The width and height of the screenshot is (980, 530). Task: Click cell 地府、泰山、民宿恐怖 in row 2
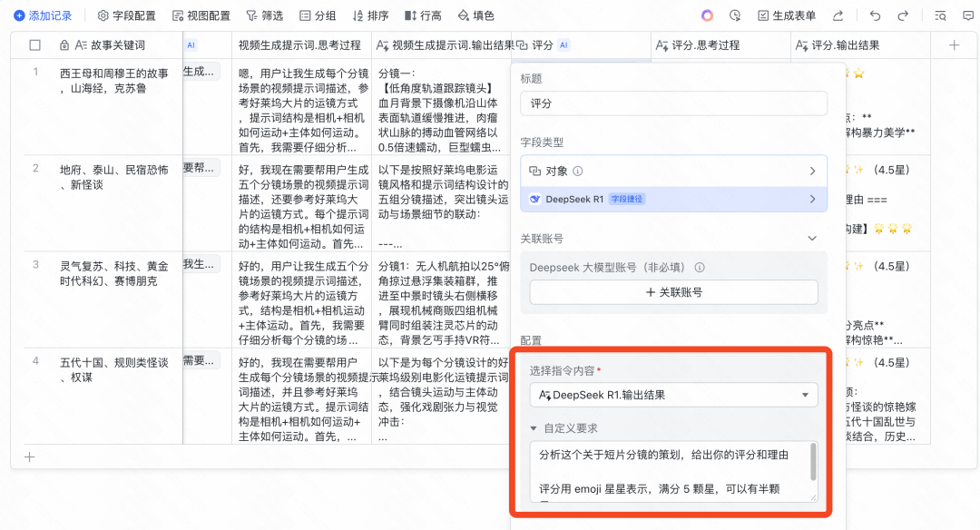pyautogui.click(x=114, y=177)
